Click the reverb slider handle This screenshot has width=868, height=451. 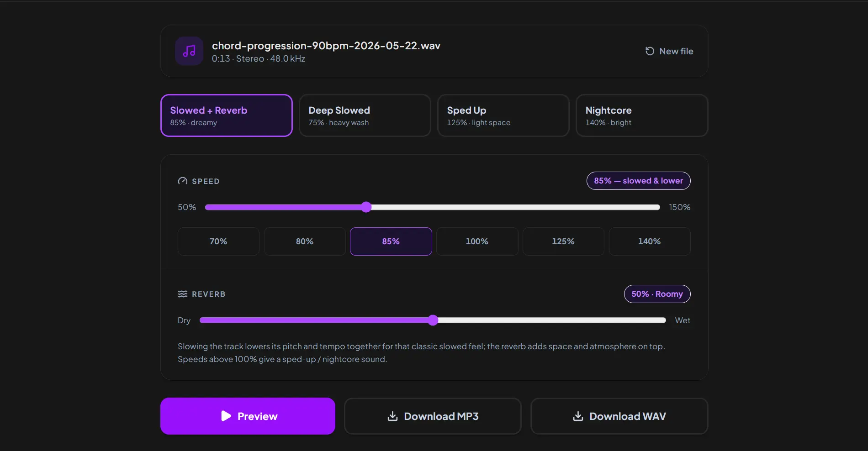(433, 320)
